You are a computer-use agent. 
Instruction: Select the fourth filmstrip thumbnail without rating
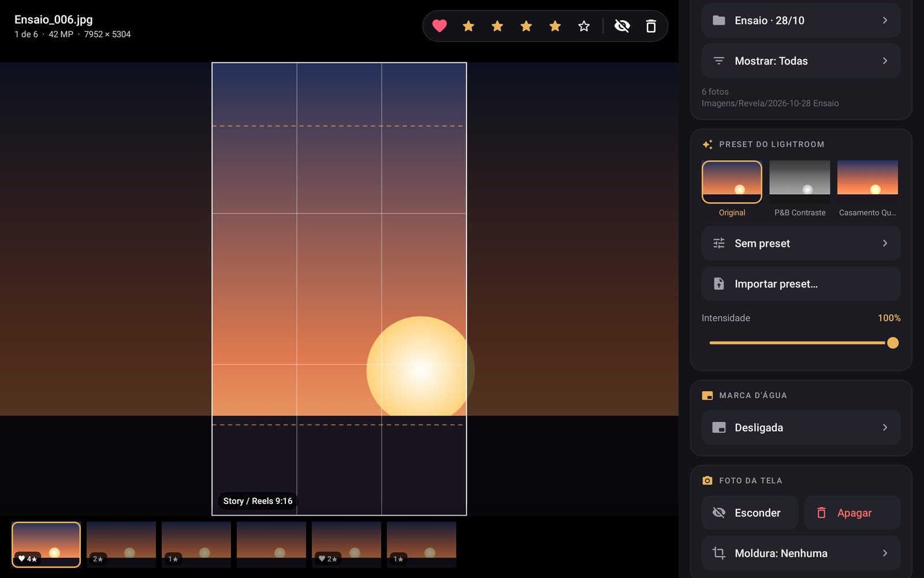point(271,544)
